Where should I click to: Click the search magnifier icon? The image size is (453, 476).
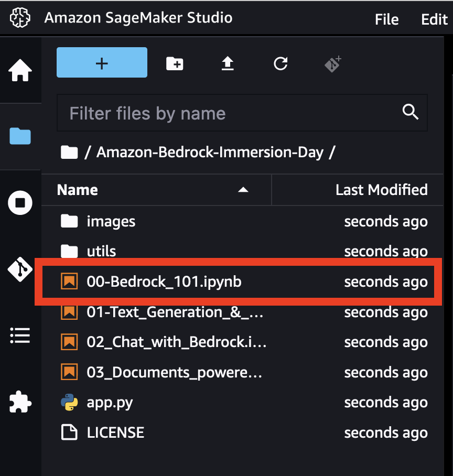[411, 112]
